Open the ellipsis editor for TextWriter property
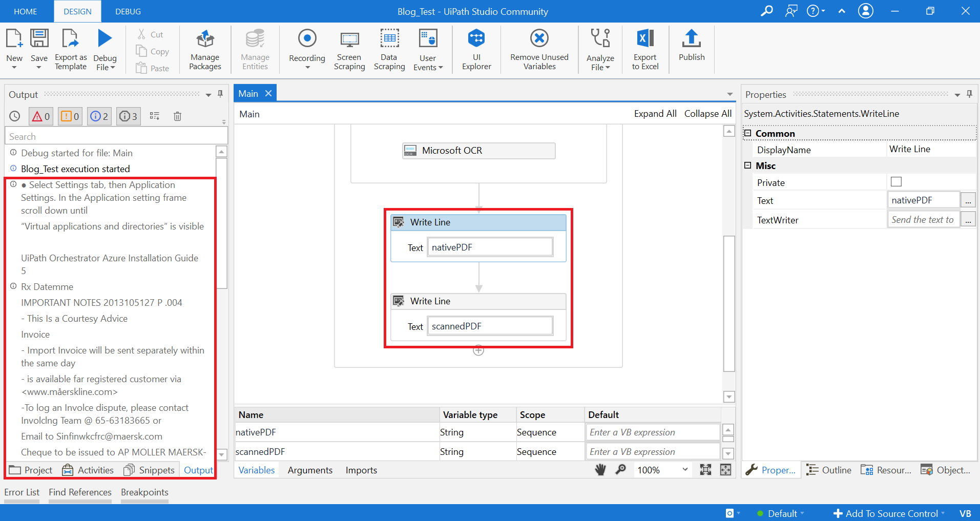Screen dimensions: 980x521 (968, 220)
